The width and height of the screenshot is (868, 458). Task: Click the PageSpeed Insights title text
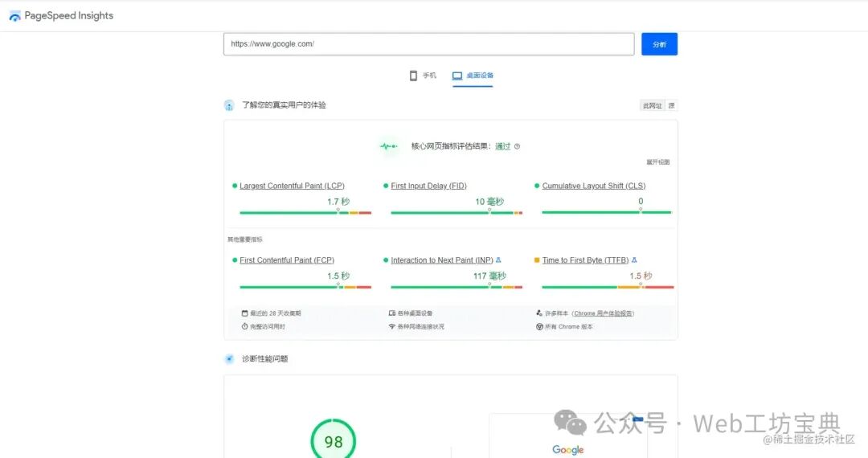[68, 15]
